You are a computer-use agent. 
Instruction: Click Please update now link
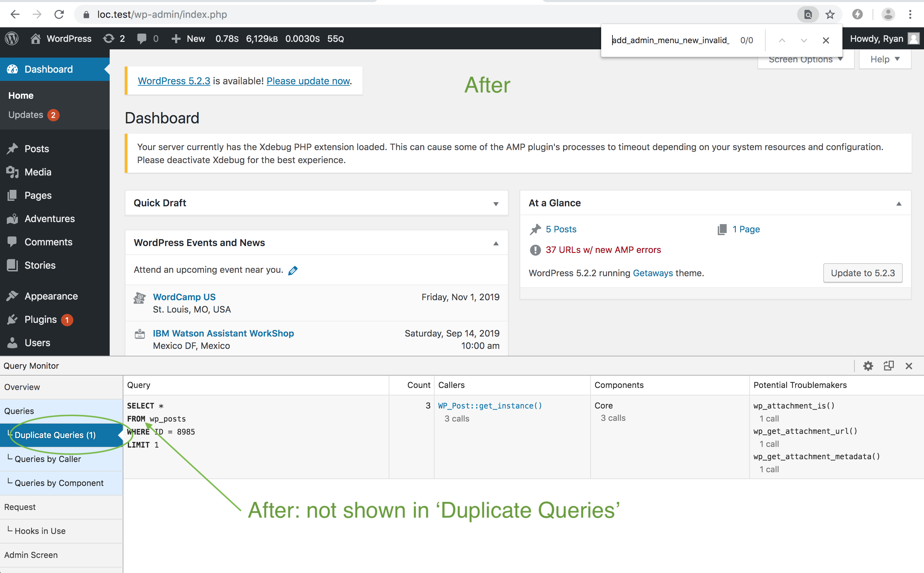click(x=308, y=81)
